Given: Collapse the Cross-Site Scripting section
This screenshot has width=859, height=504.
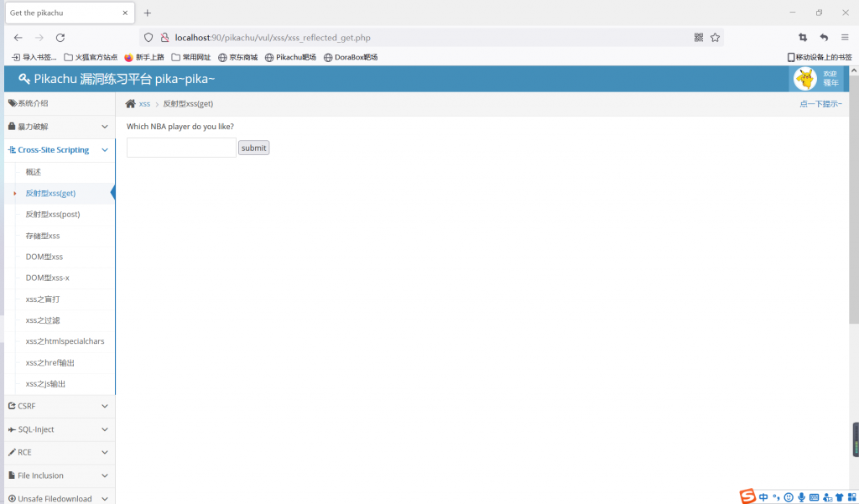Looking at the screenshot, I should click(58, 150).
